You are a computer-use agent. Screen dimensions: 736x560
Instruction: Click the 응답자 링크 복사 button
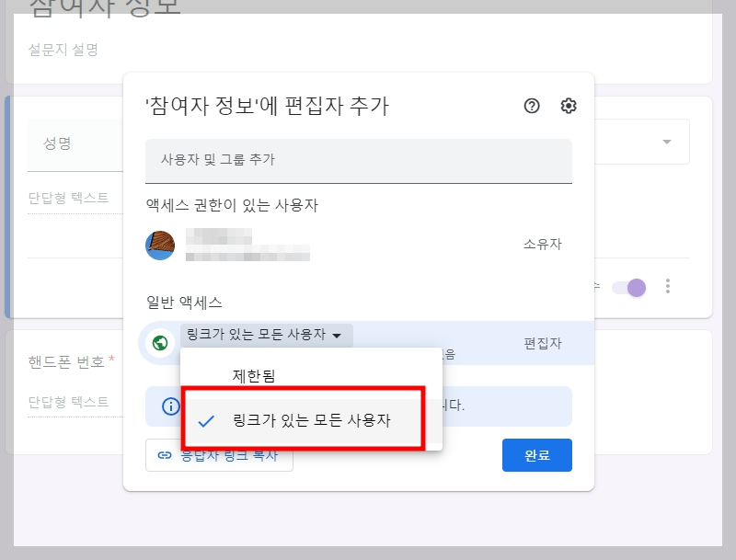(x=220, y=453)
